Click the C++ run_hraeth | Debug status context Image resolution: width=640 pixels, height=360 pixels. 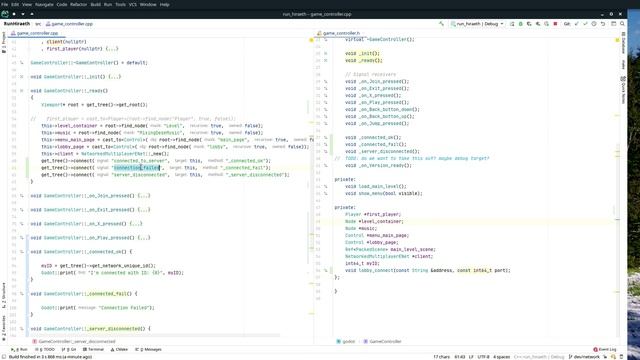coord(539,357)
